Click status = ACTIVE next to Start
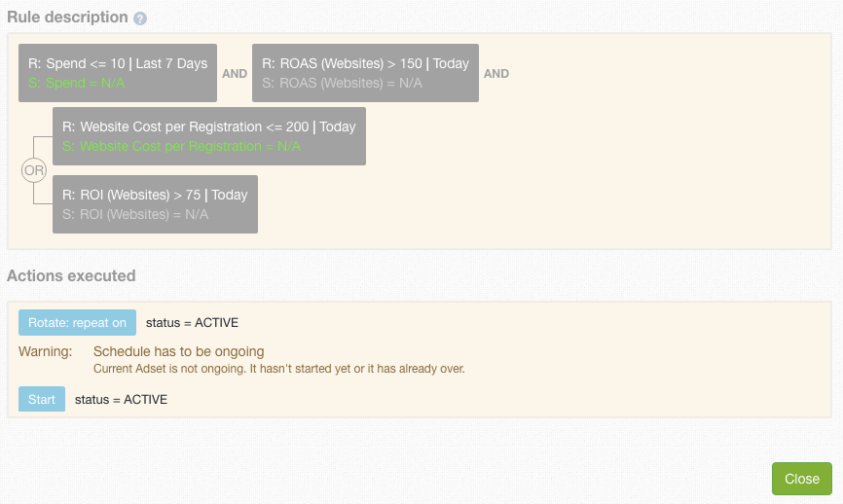 point(121,400)
